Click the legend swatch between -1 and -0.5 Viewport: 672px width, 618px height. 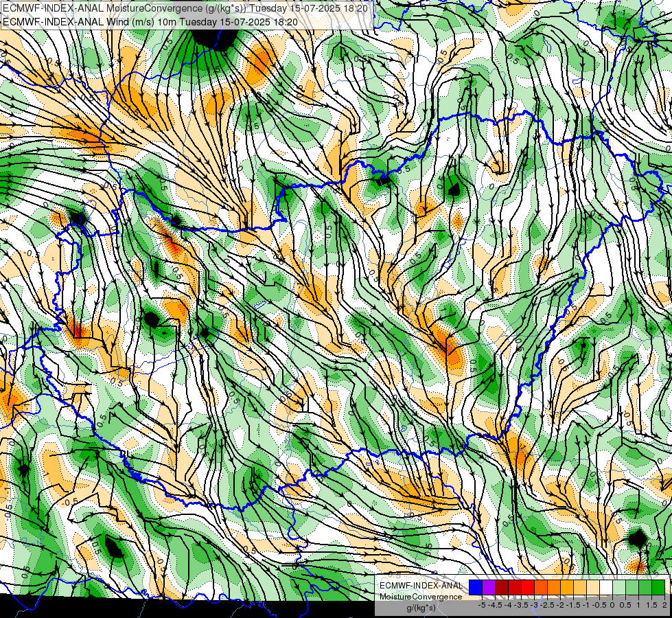point(593,588)
